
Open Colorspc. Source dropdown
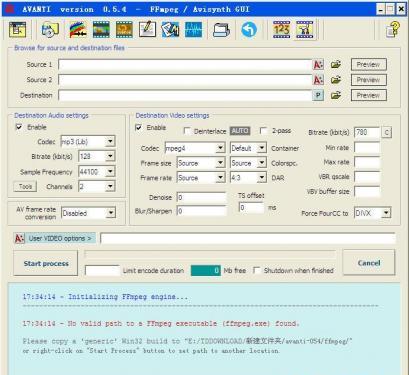click(x=262, y=163)
